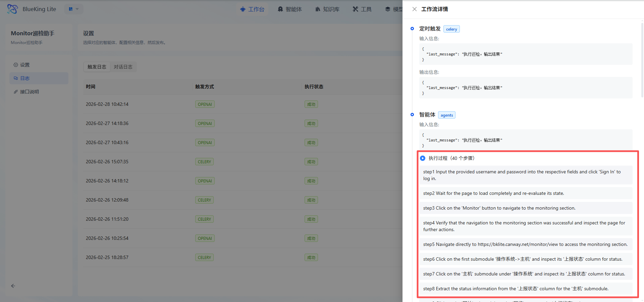Switch to the 对话日志 tab

pyautogui.click(x=123, y=67)
